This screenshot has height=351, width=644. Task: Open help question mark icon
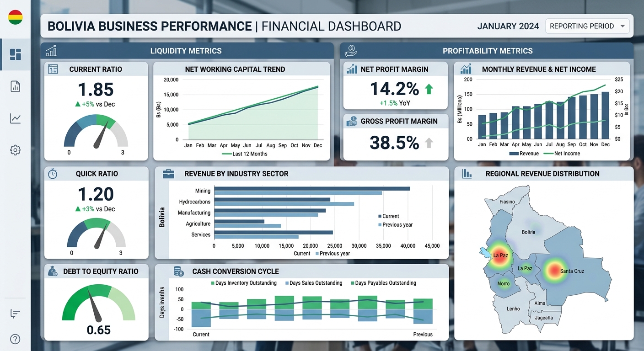[15, 339]
